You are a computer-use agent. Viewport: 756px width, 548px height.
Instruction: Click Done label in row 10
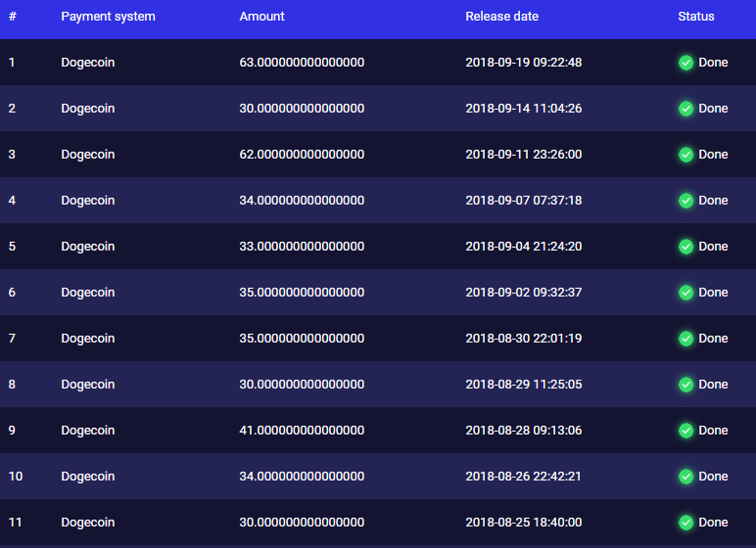pyautogui.click(x=713, y=477)
